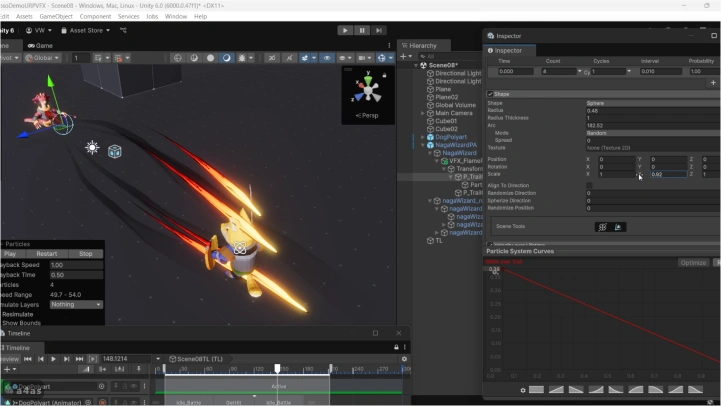Click the cube gizmo icon in scene view

(114, 151)
